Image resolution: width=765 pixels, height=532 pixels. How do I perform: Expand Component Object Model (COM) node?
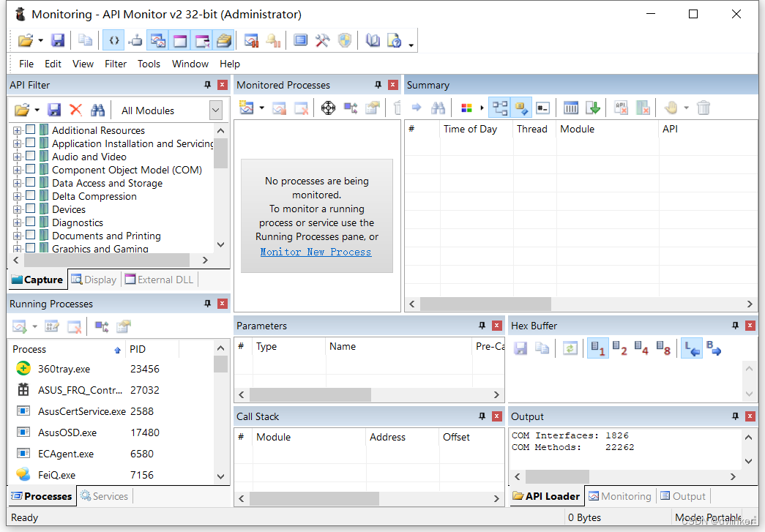coord(17,171)
